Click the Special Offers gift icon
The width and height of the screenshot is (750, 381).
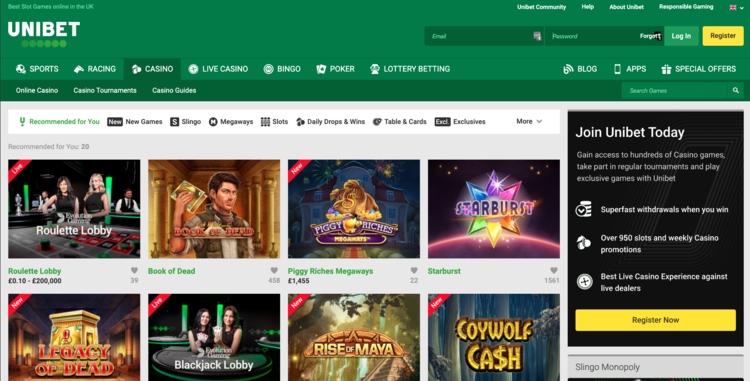click(x=666, y=69)
